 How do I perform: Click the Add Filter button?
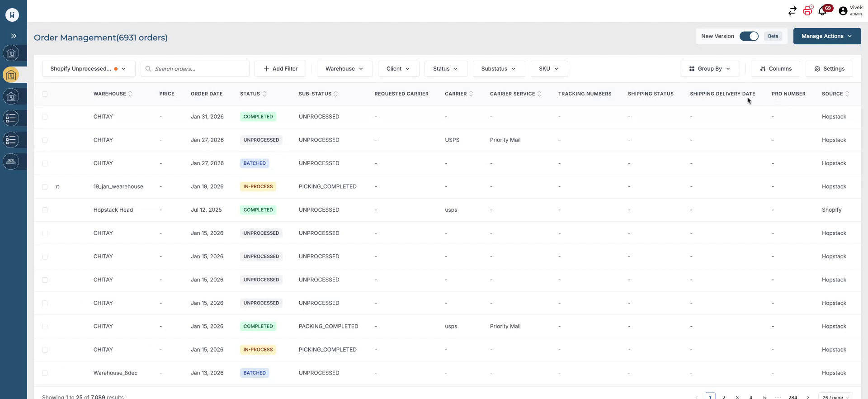click(280, 69)
